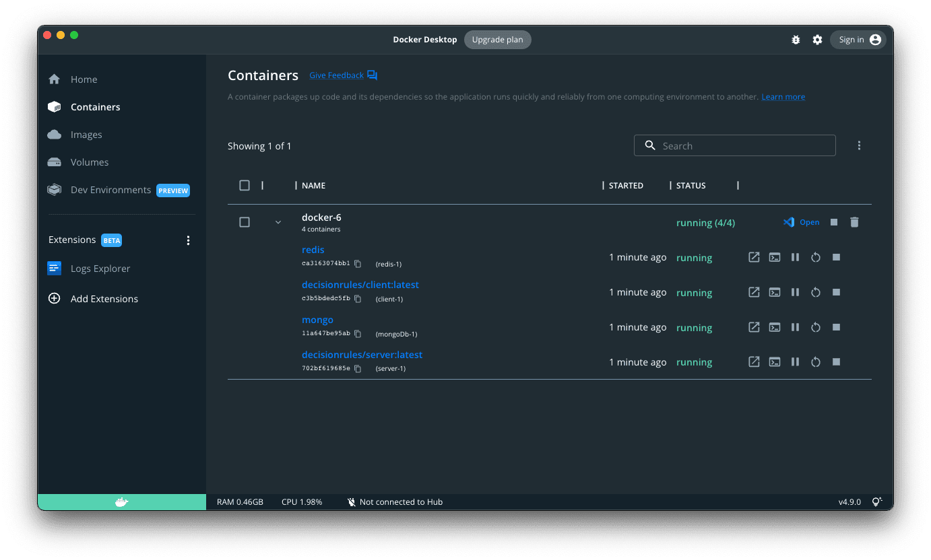The width and height of the screenshot is (931, 560).
Task: Stop the decisionrules/server:latest container
Action: (x=836, y=362)
